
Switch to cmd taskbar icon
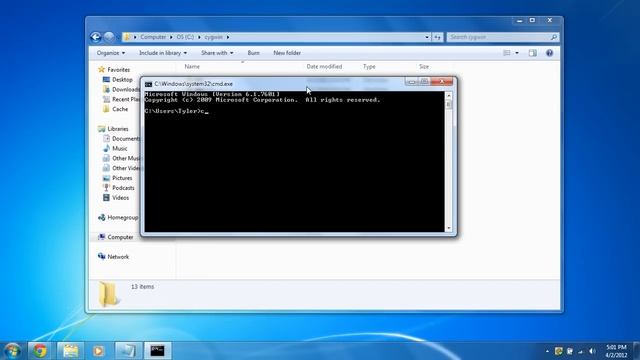[x=157, y=351]
